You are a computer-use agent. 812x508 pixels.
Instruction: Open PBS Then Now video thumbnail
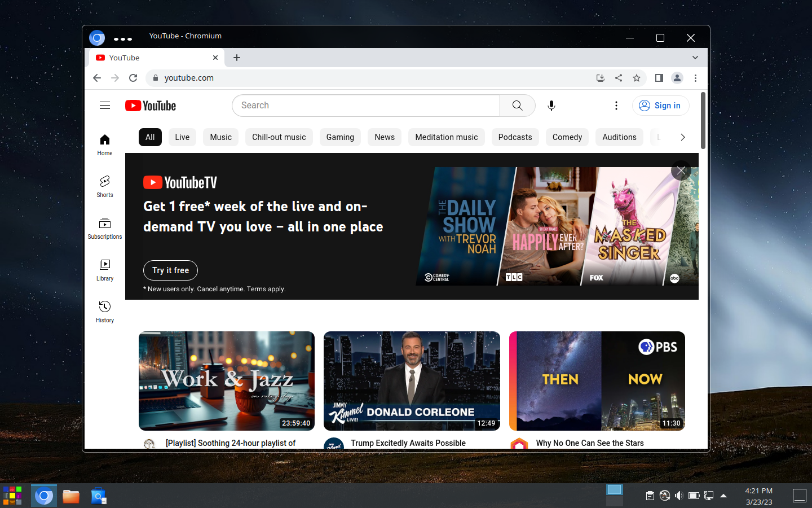pos(597,381)
